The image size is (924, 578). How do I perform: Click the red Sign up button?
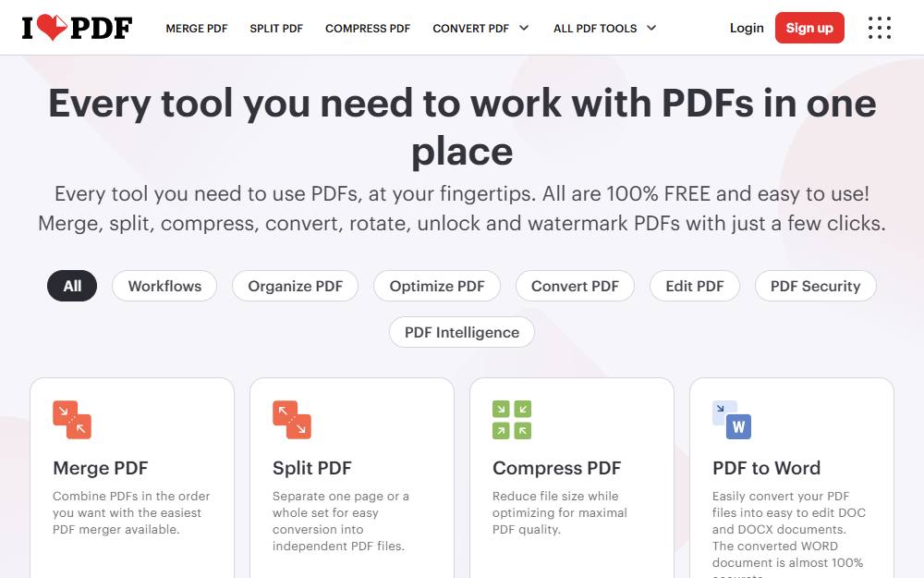pos(809,28)
